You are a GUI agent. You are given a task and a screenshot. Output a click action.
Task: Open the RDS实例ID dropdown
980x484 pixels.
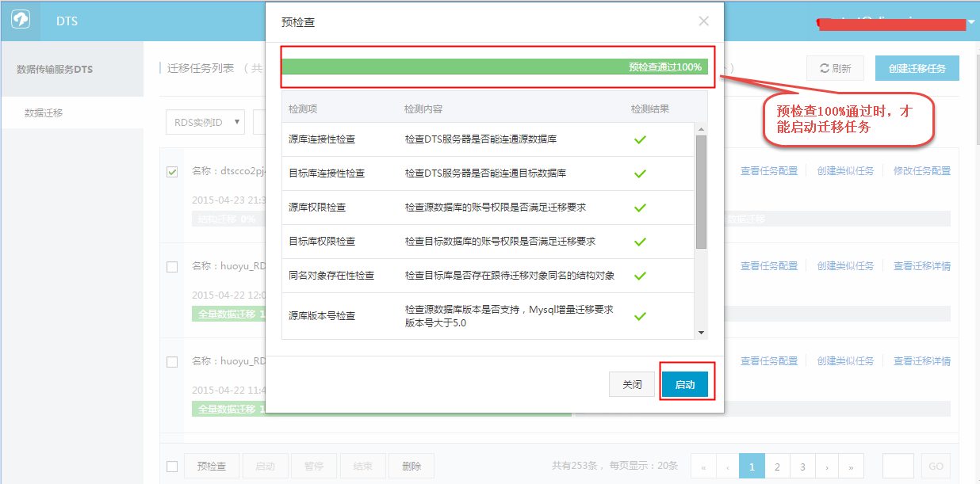click(205, 122)
